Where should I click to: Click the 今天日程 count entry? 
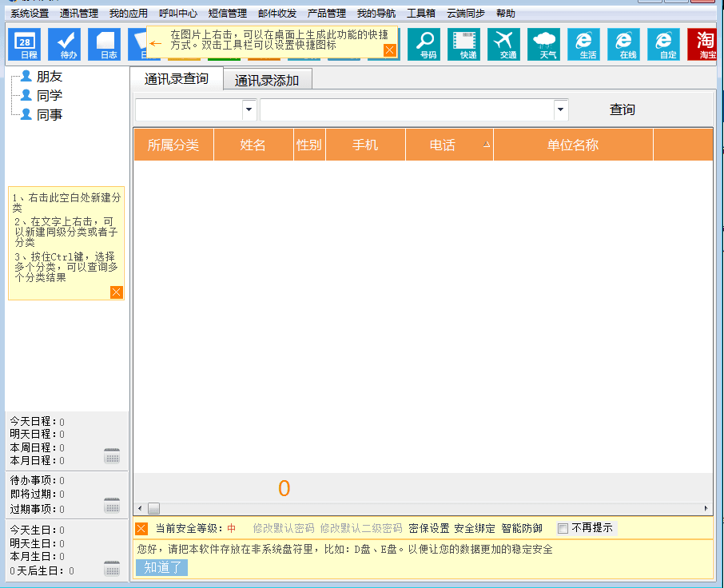point(38,421)
